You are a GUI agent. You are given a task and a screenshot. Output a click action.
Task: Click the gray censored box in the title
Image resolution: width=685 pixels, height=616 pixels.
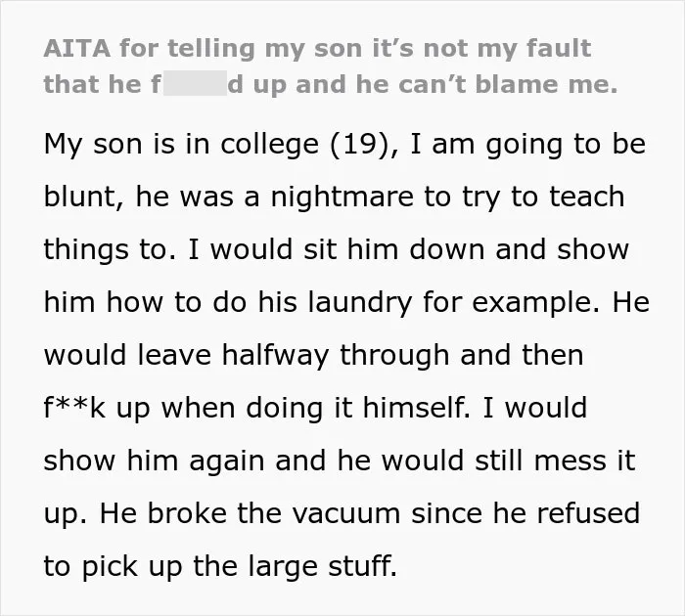point(196,83)
